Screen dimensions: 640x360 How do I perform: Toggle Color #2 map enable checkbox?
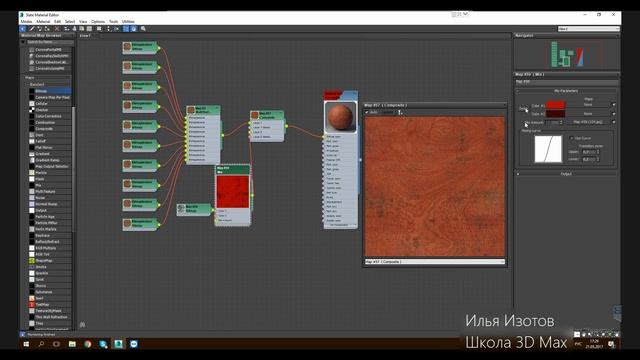coord(613,114)
